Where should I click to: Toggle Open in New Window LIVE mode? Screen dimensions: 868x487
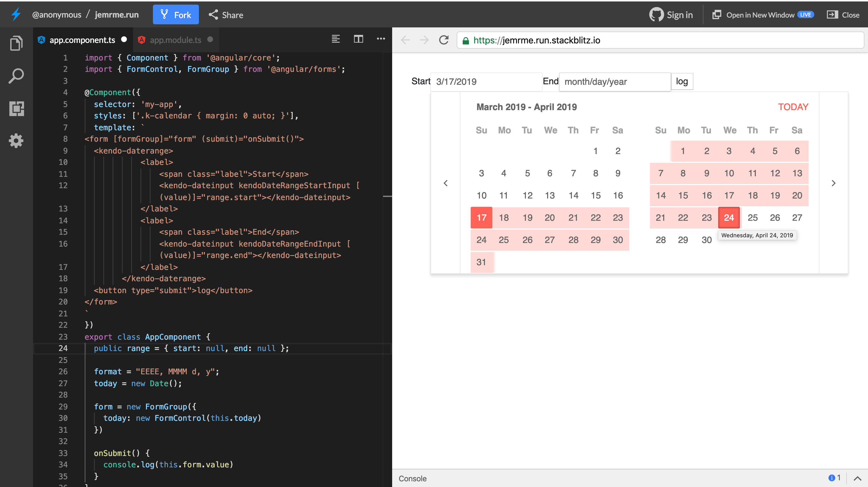pos(763,14)
